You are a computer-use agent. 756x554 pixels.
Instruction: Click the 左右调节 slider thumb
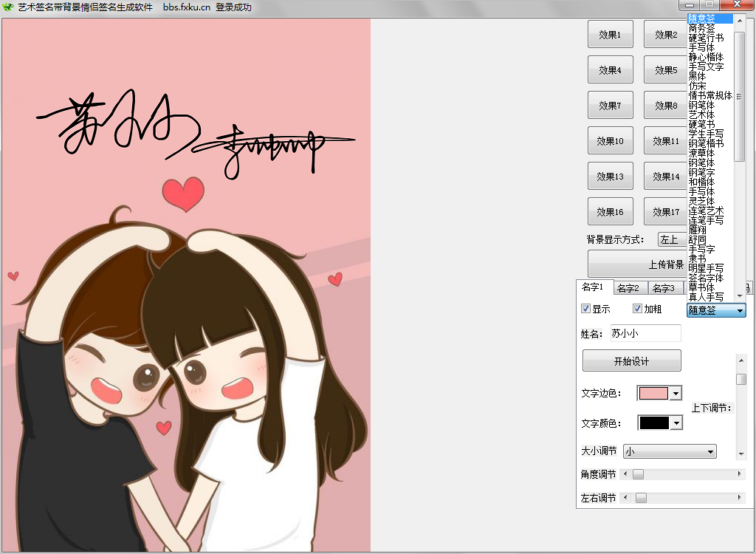(x=641, y=498)
